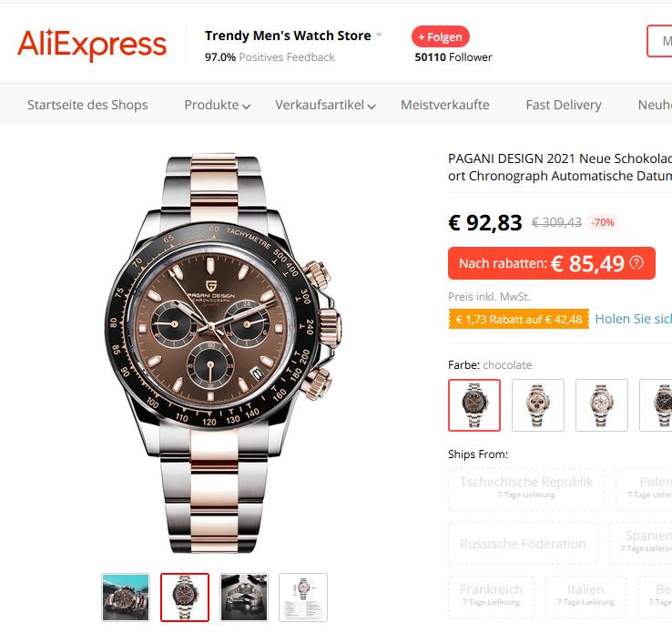
Task: Select the white dial watch color variant
Action: click(602, 405)
